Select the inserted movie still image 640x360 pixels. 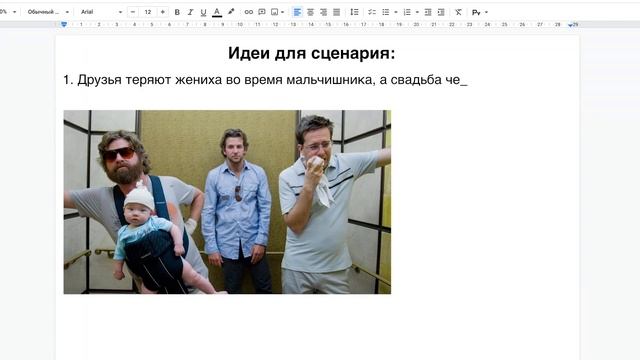point(227,202)
